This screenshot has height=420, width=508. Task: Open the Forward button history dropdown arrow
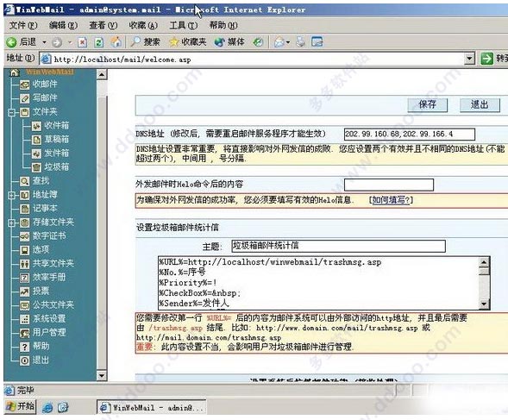tap(70, 42)
